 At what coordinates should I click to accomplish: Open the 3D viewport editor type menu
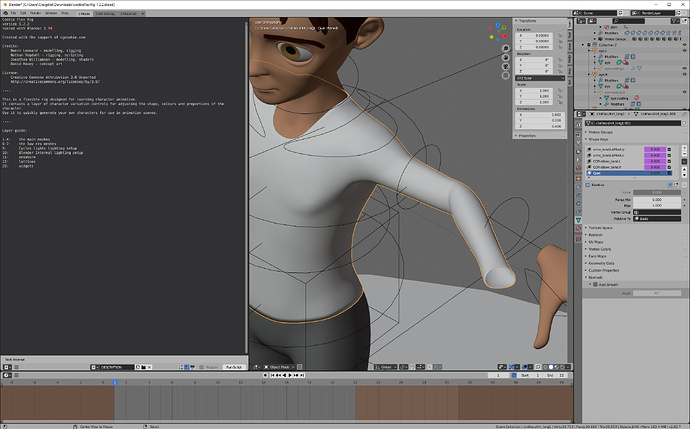coord(256,367)
